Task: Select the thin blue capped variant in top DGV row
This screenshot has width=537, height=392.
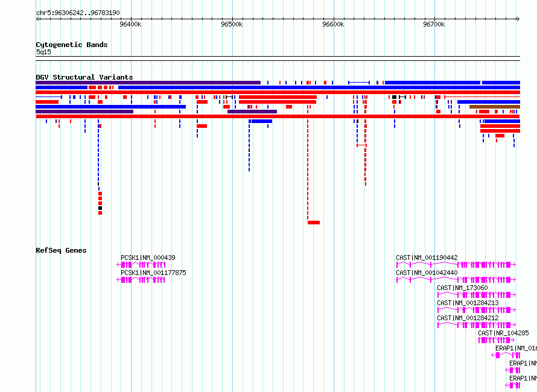Action: coord(359,83)
